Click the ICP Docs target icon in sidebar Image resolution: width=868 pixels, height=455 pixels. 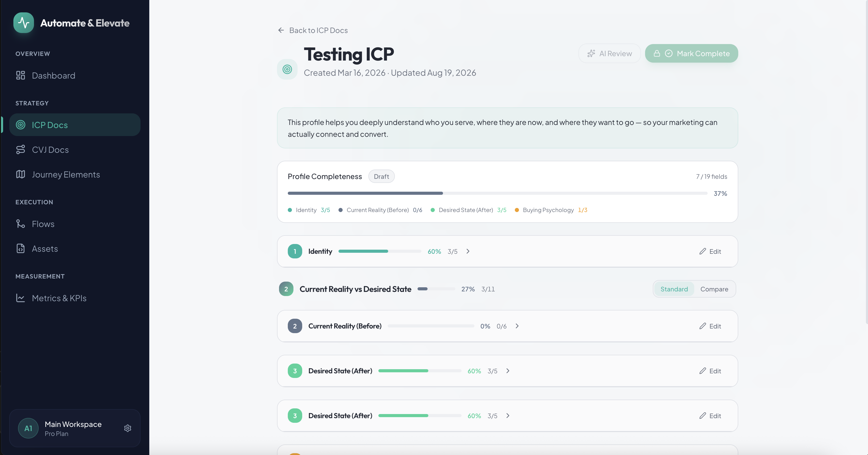[x=21, y=125]
